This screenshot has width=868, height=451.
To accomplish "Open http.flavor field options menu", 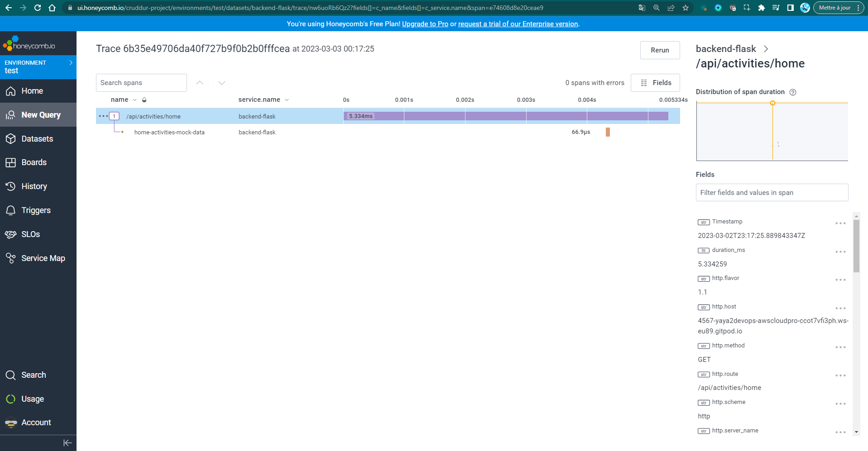I will tap(840, 280).
